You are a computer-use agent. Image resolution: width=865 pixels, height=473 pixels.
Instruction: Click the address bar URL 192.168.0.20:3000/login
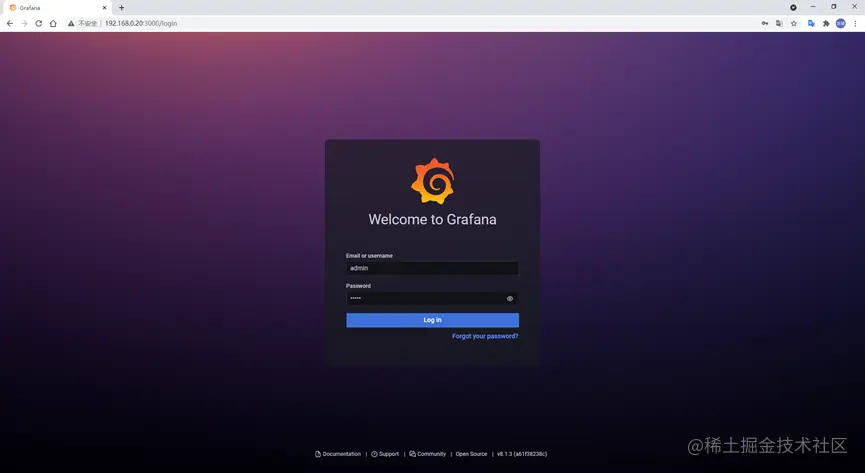coord(141,23)
